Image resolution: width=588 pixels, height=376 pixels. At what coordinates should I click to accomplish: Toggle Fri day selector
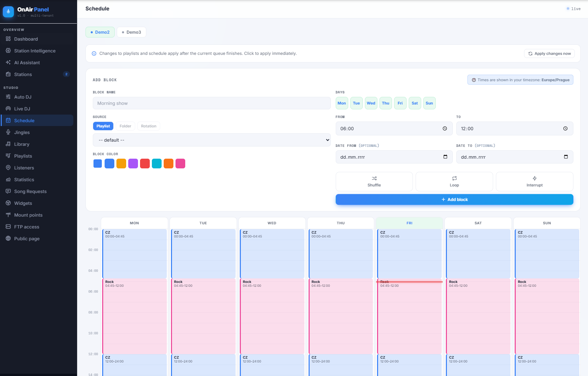400,103
